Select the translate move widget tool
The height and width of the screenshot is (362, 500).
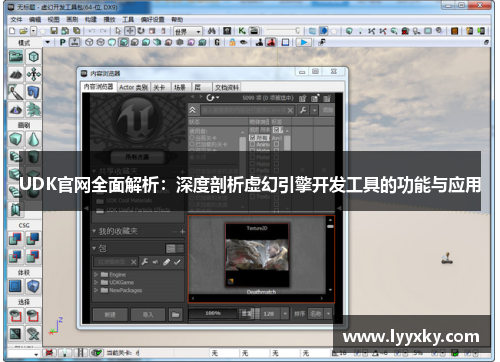point(130,31)
